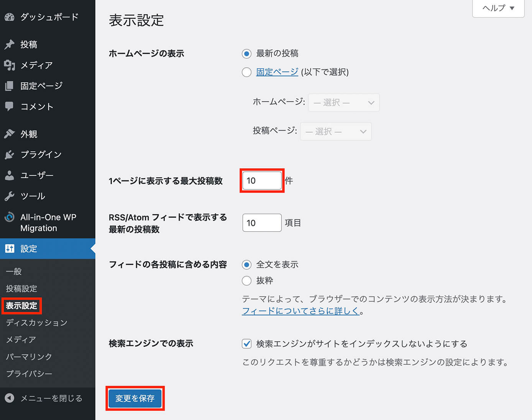This screenshot has height=420, width=532.
Task: Click 最新の投稿 label text
Action: (x=277, y=54)
